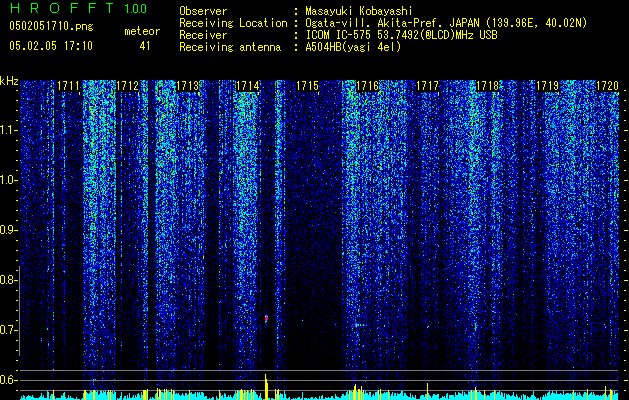Click the tall yellow power spike below 1714
Viewport: 629px width, 400px height.
(266, 386)
